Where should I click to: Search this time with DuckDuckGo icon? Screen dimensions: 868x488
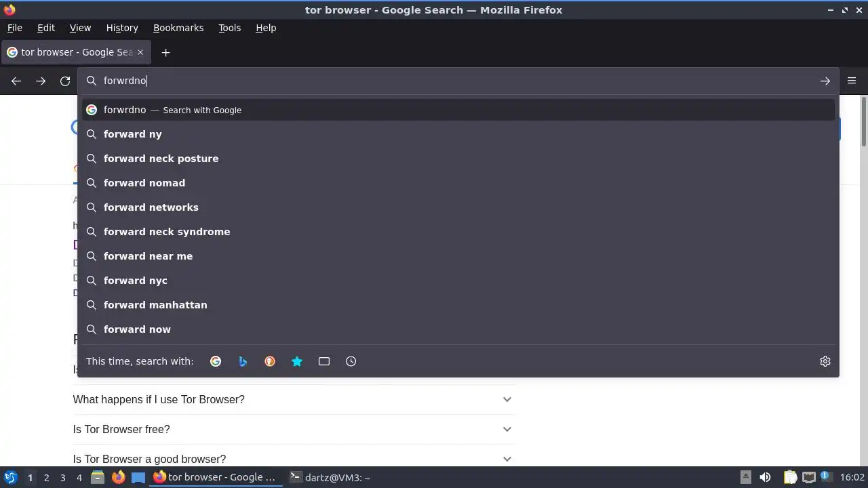[x=270, y=361]
